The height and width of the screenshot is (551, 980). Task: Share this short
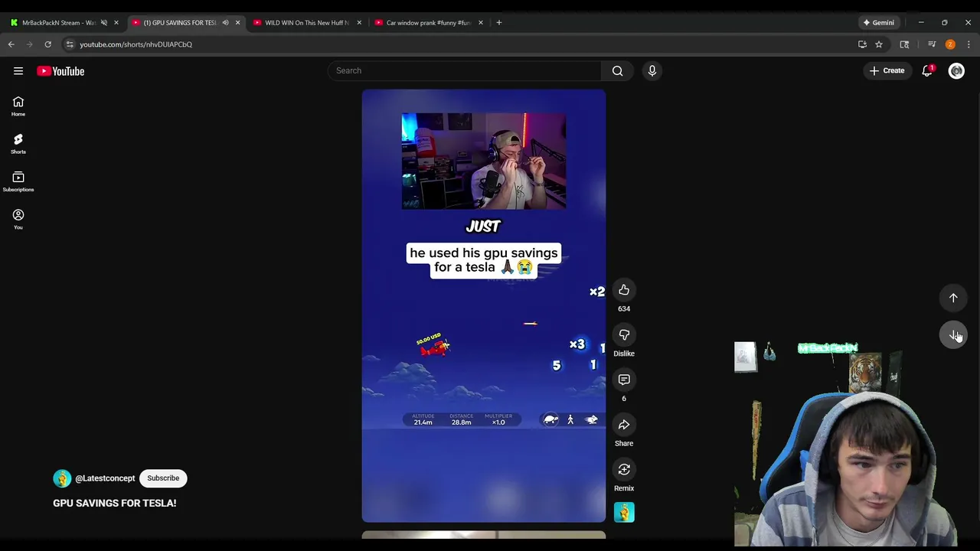pos(624,425)
